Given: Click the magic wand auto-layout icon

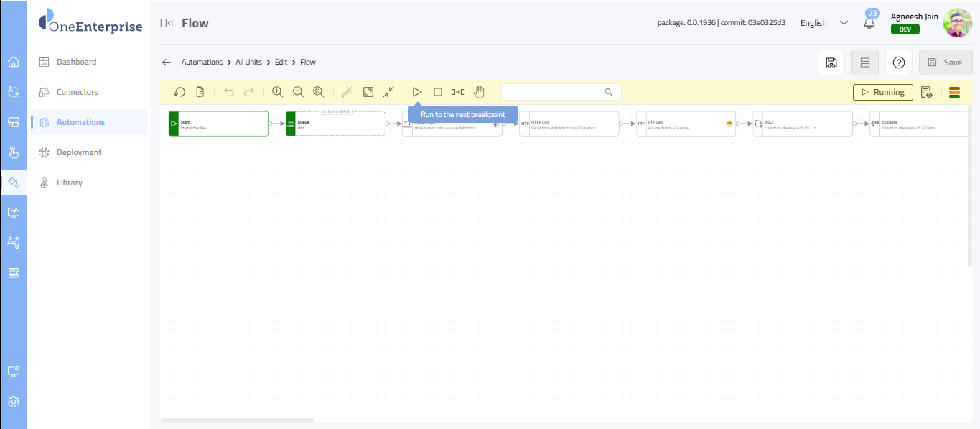Looking at the screenshot, I should (347, 92).
